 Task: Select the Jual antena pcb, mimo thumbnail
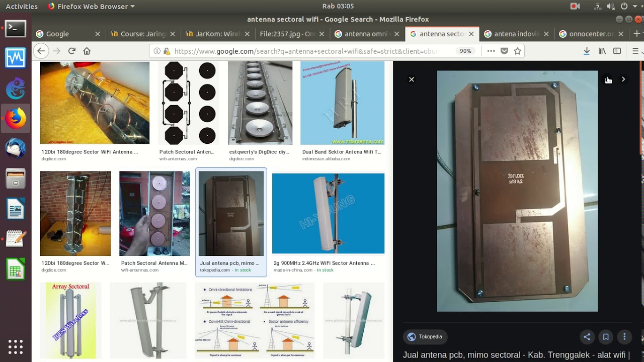[231, 213]
